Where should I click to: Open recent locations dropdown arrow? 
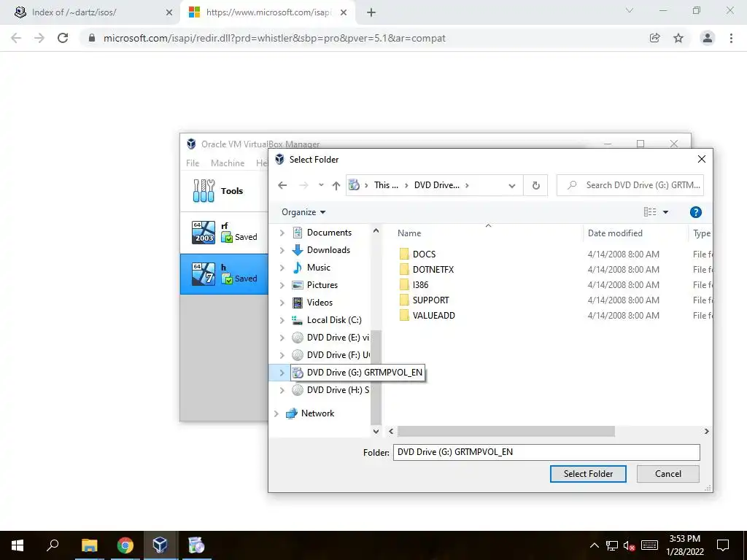tap(321, 185)
